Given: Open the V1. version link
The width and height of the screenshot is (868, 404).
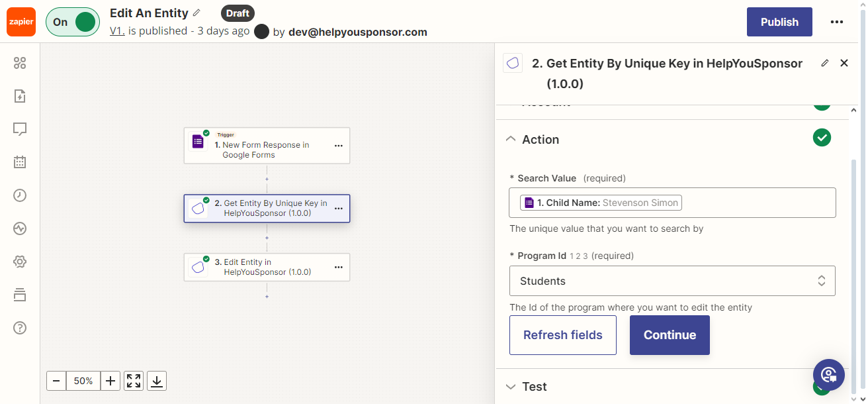Looking at the screenshot, I should [117, 30].
